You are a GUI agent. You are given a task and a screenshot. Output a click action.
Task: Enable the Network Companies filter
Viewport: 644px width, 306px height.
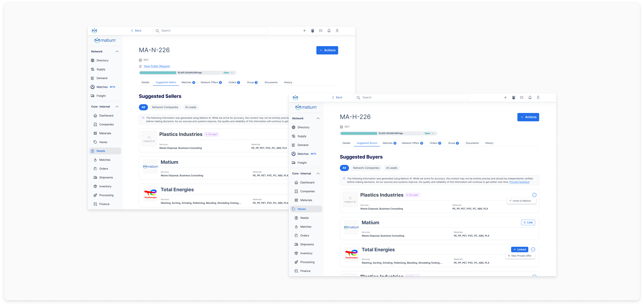[366, 168]
